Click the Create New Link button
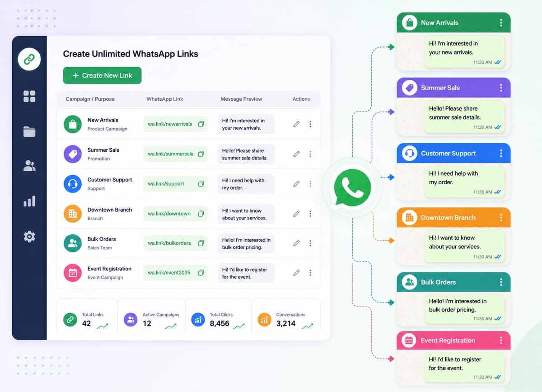 (x=102, y=75)
